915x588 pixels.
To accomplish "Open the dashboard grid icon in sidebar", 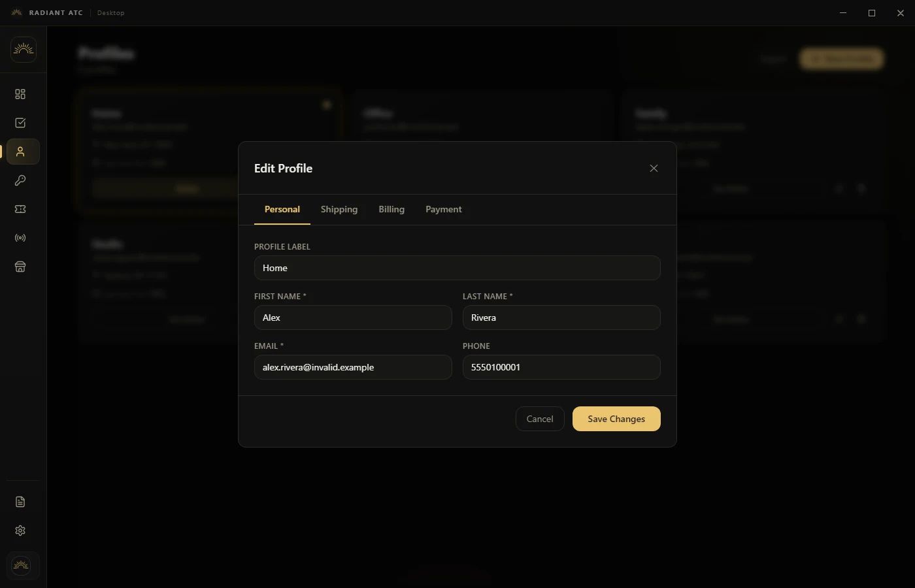I will (x=20, y=94).
